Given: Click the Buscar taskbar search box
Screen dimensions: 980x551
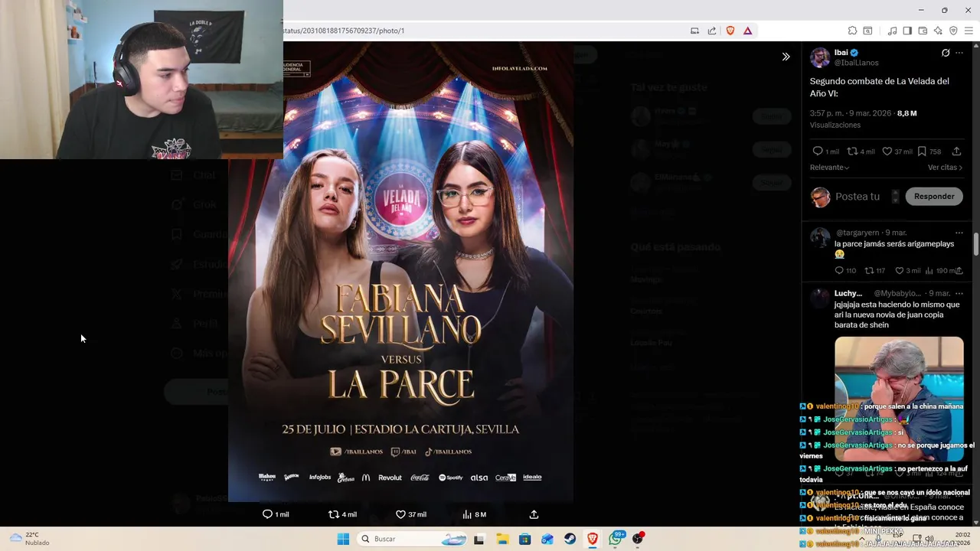Looking at the screenshot, I should click(412, 539).
